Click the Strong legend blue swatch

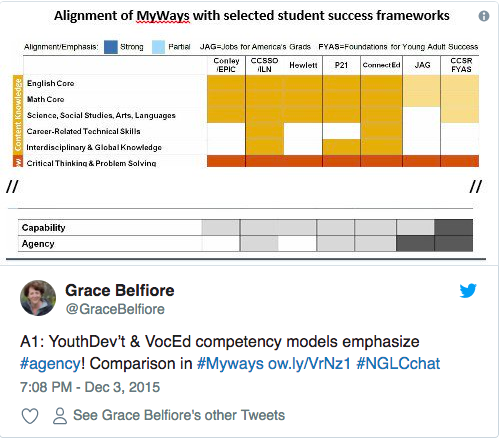tap(111, 47)
